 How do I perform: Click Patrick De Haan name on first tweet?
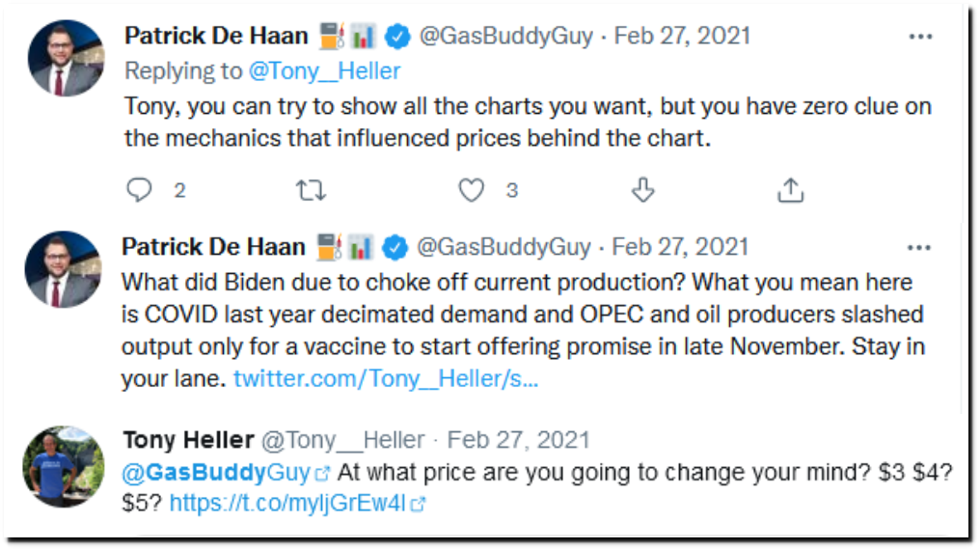(216, 37)
